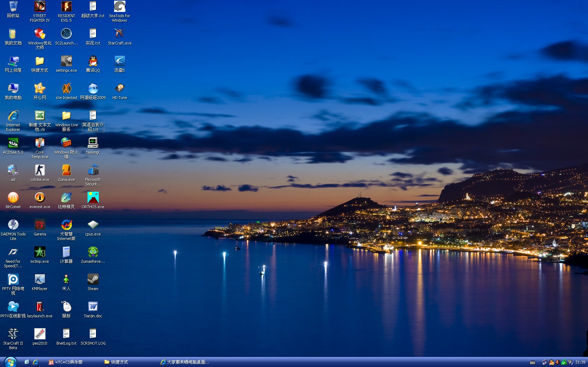Open the 迅雷5 Thunder shortcut
The width and height of the screenshot is (588, 367).
click(119, 64)
